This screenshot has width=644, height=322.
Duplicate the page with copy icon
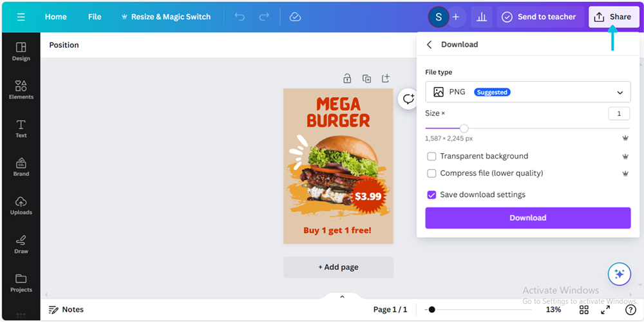point(366,78)
